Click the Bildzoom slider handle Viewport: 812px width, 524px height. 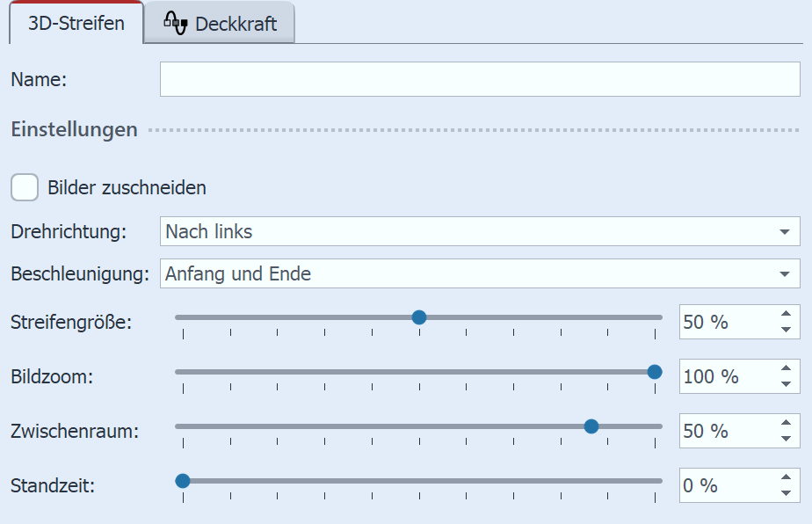655,372
